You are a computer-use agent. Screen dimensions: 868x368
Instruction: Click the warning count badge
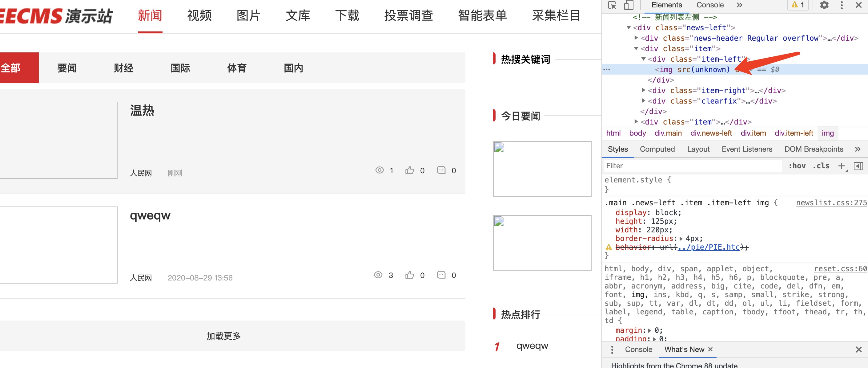(x=798, y=5)
